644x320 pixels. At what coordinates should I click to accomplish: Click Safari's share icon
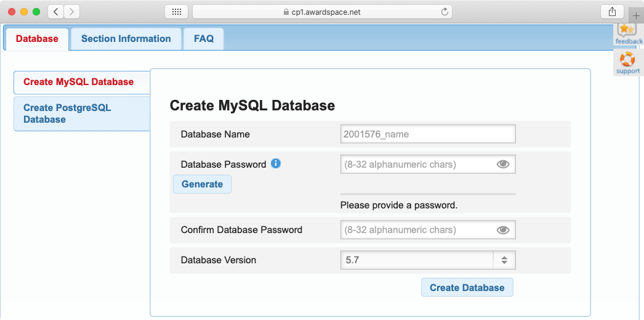pos(612,12)
